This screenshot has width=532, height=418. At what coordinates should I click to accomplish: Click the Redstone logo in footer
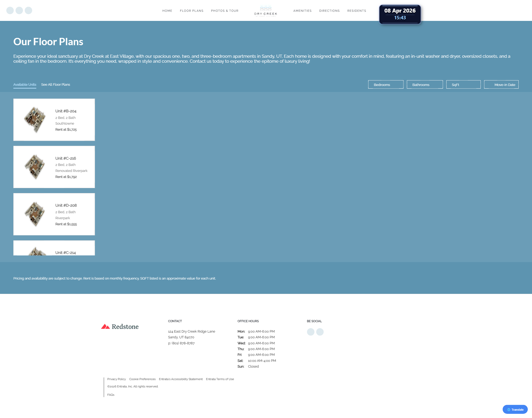120,327
